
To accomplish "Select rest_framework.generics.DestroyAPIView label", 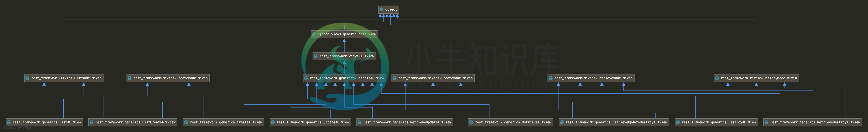I will coord(719,123).
